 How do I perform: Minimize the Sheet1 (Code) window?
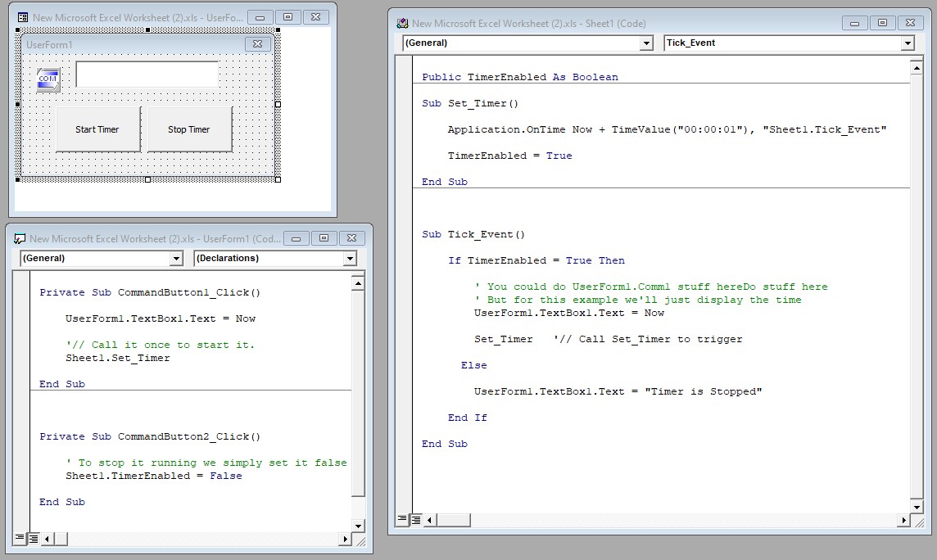click(854, 23)
